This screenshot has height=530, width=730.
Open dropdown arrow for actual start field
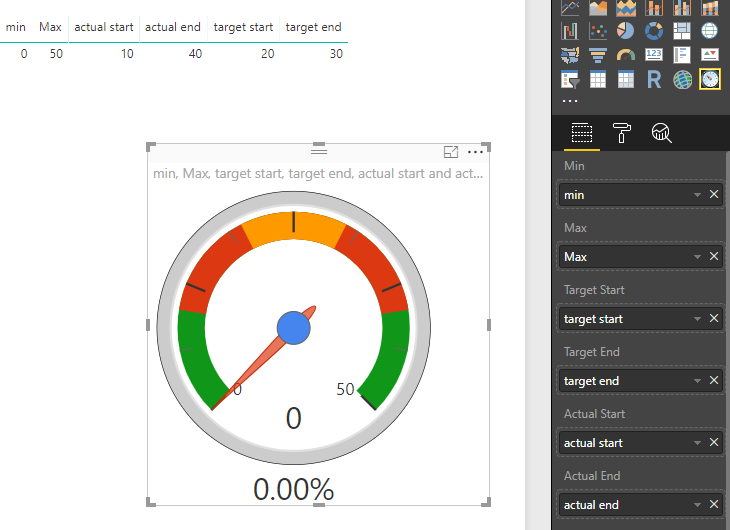pyautogui.click(x=697, y=442)
